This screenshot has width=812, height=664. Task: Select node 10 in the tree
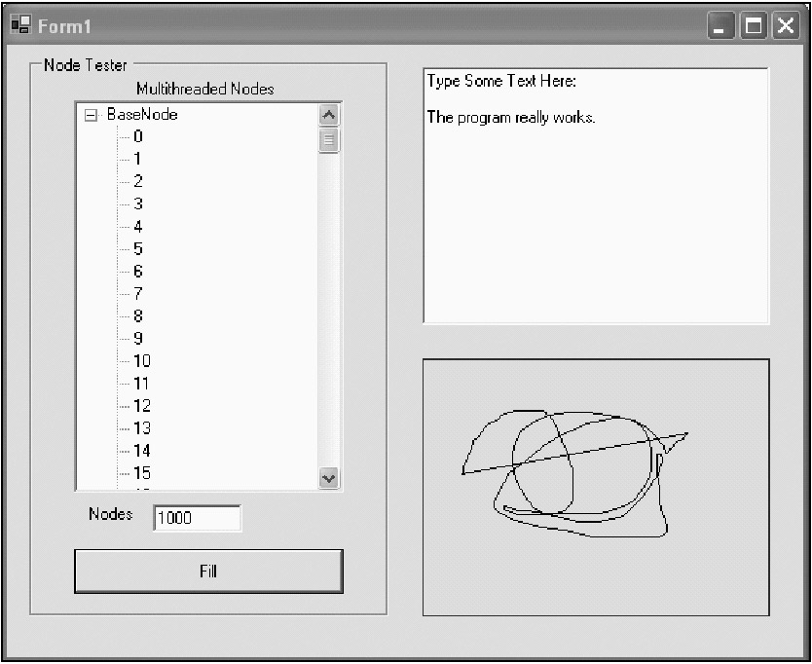pyautogui.click(x=142, y=361)
